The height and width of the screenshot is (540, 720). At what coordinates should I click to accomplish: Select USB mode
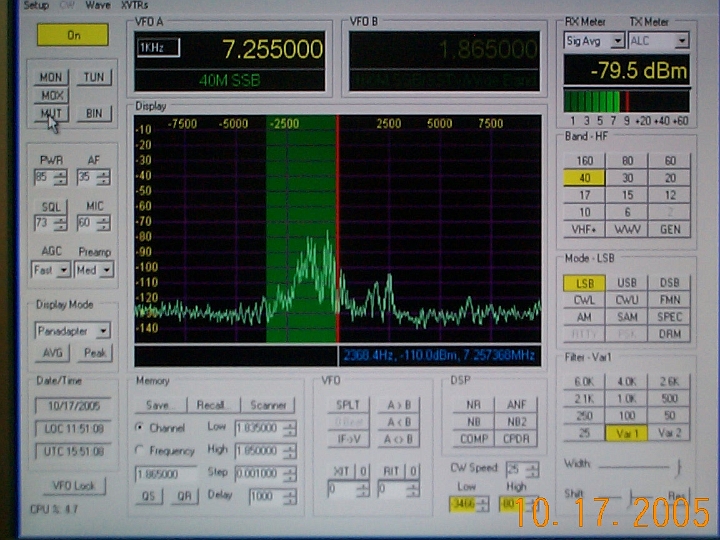627,283
